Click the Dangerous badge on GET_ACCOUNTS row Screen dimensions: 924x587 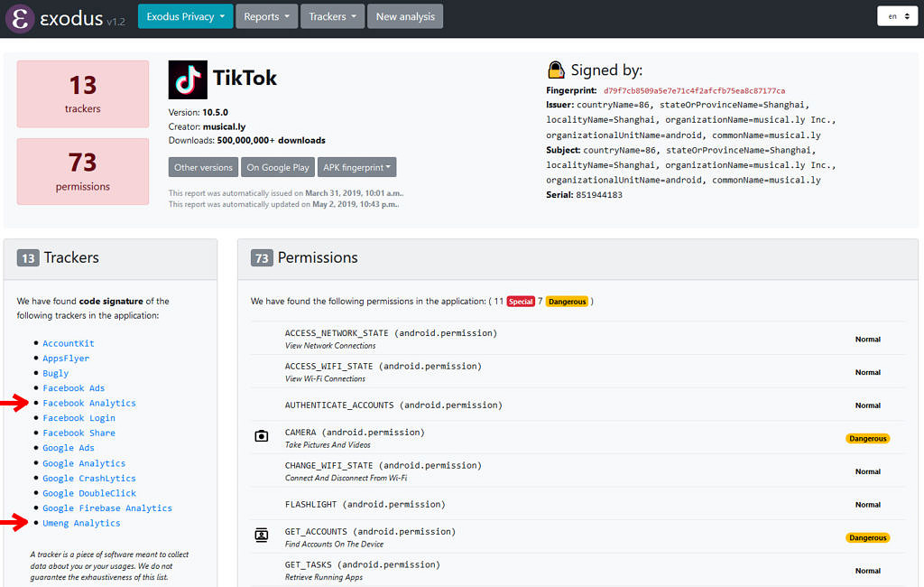pos(868,537)
